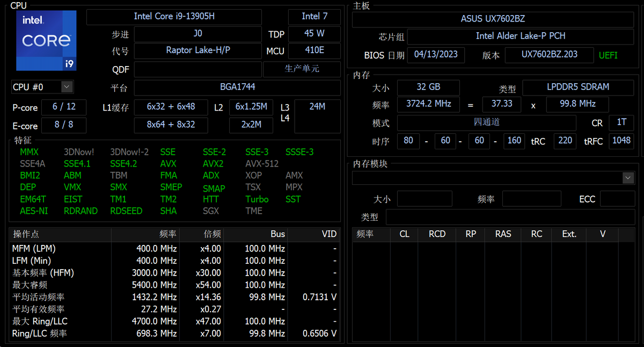Screen dimensions: 644x347
Task: Click the RAS column header
Action: pos(503,234)
